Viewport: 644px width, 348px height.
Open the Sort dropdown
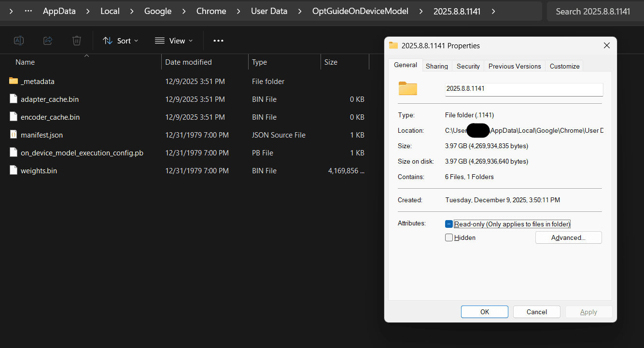121,41
